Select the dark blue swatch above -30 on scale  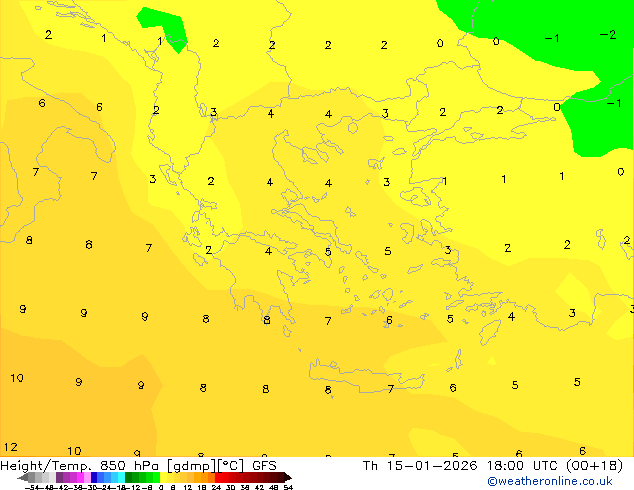[x=94, y=477]
